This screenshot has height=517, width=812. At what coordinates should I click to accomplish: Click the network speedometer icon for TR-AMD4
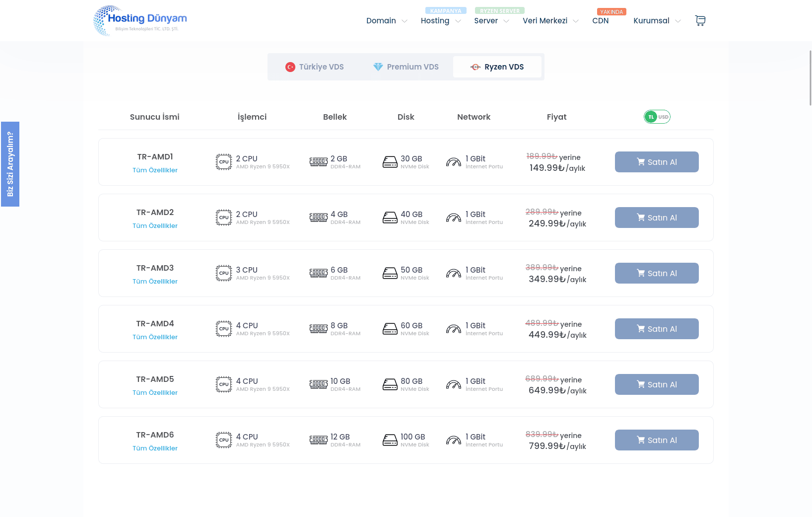(x=454, y=329)
